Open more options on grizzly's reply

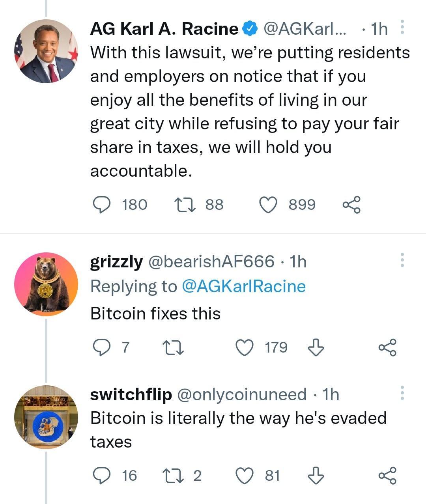403,260
